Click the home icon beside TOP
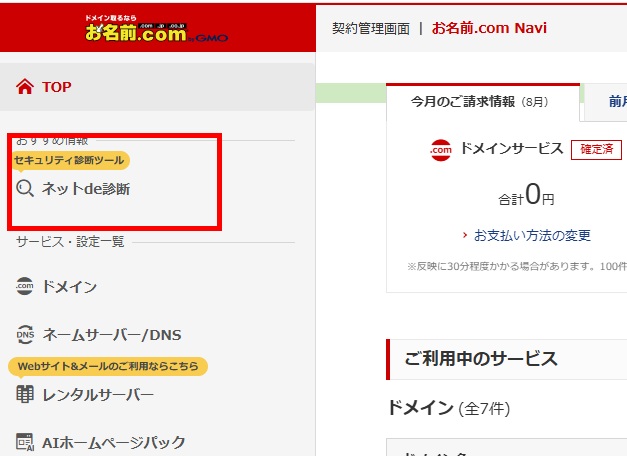The width and height of the screenshot is (627, 456). click(25, 86)
